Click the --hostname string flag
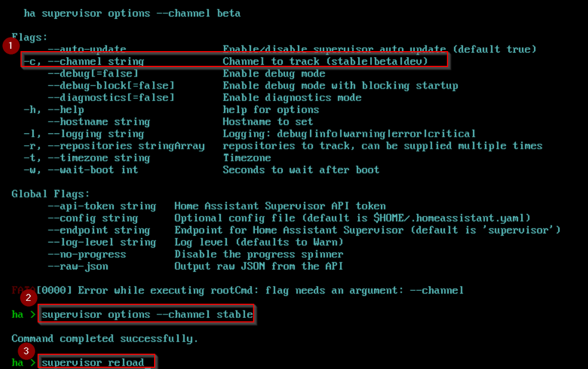Image resolution: width=588 pixels, height=369 pixels. coord(99,122)
